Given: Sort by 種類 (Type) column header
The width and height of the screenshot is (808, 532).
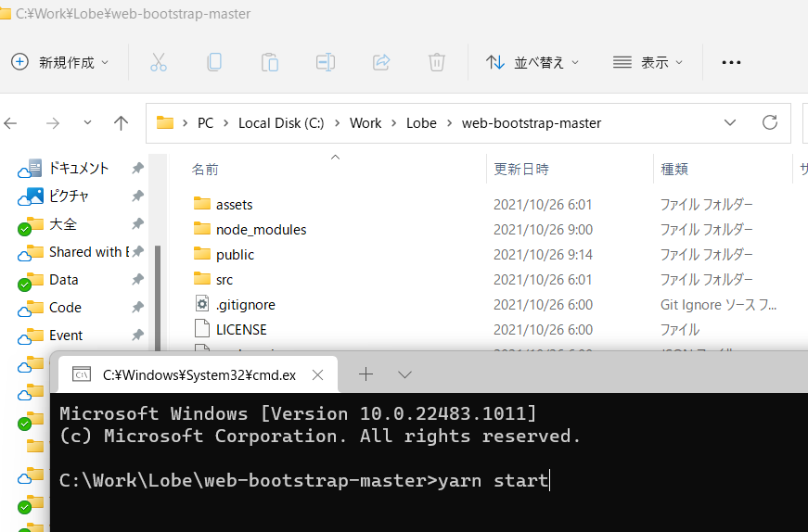Looking at the screenshot, I should click(674, 169).
